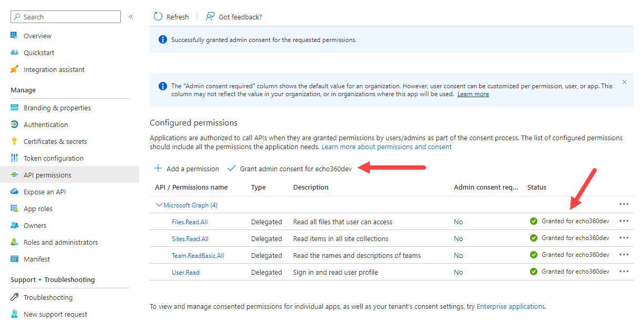The width and height of the screenshot is (644, 323).
Task: Click the green check for Sites.Read.All status
Action: 534,238
